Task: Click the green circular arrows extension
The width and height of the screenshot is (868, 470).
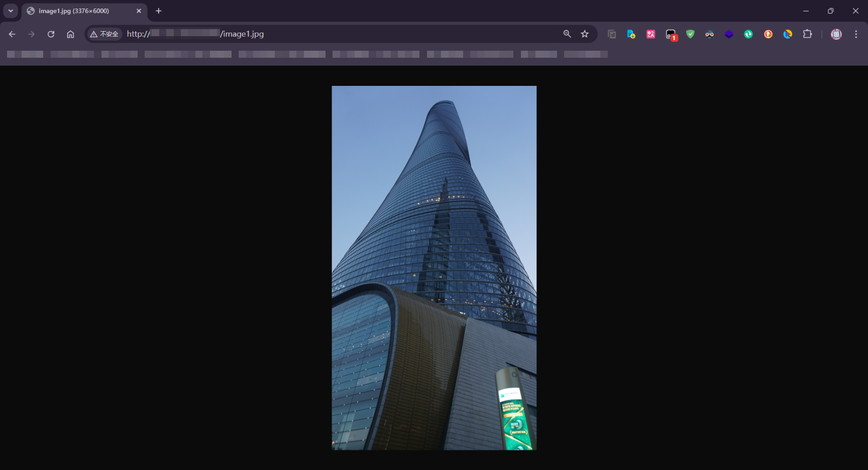Action: tap(748, 34)
